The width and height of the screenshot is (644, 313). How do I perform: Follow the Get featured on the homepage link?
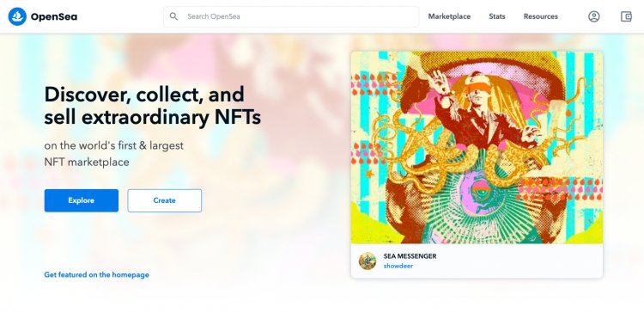tap(96, 275)
